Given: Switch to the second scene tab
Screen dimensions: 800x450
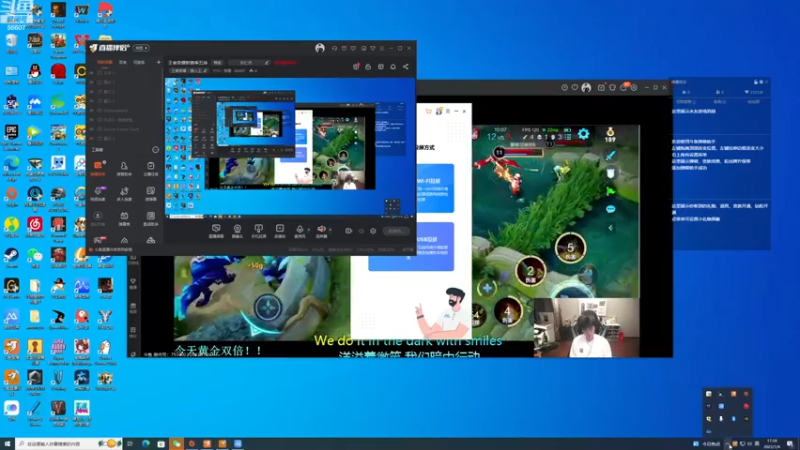Looking at the screenshot, I should click(x=123, y=62).
